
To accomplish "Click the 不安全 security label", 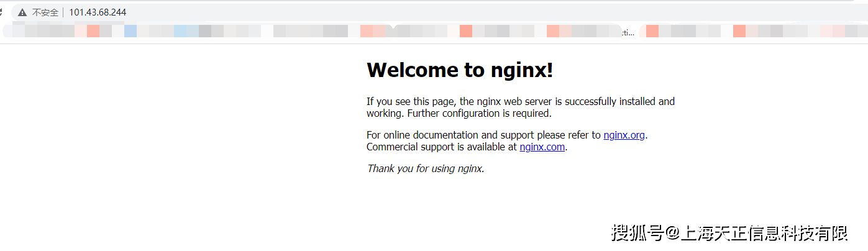I will pos(45,12).
